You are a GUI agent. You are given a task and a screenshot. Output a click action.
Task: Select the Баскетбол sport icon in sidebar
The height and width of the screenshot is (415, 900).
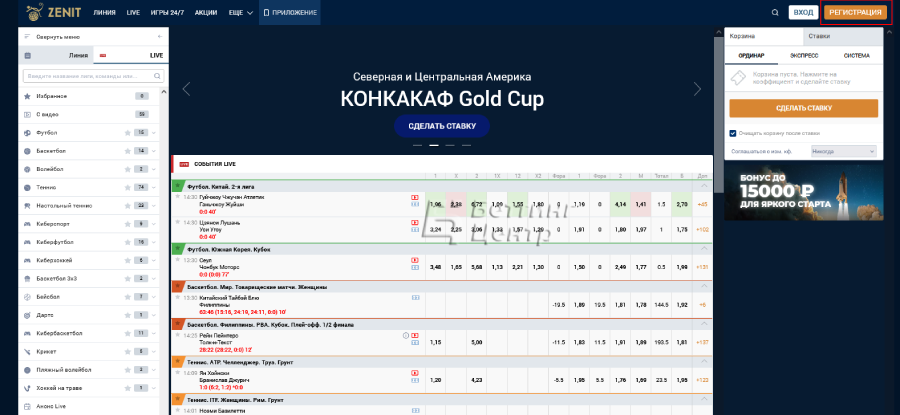tap(27, 151)
